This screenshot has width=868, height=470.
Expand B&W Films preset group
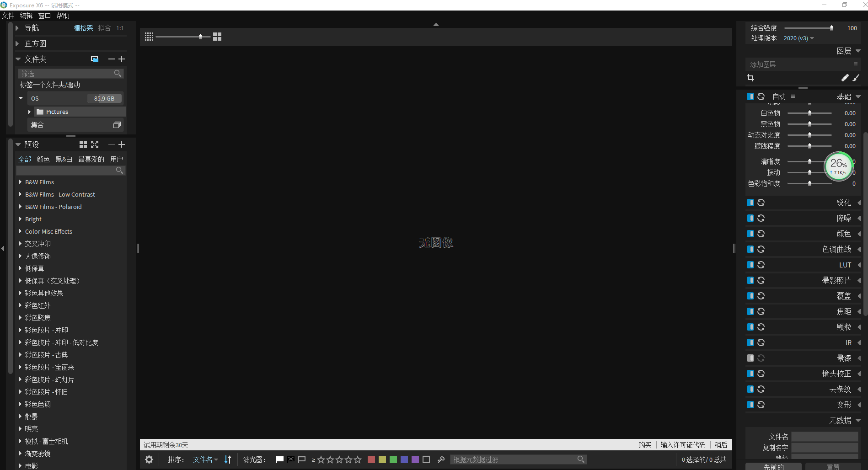coord(20,182)
